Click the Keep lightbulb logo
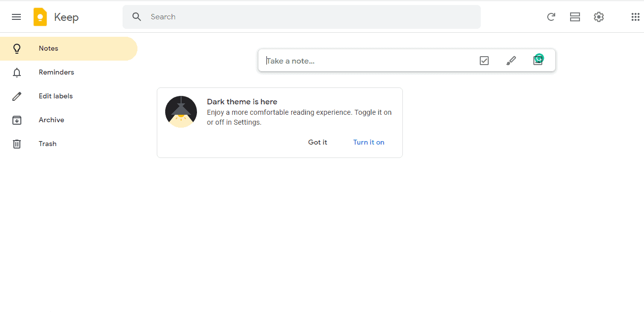This screenshot has width=644, height=312. tap(40, 17)
